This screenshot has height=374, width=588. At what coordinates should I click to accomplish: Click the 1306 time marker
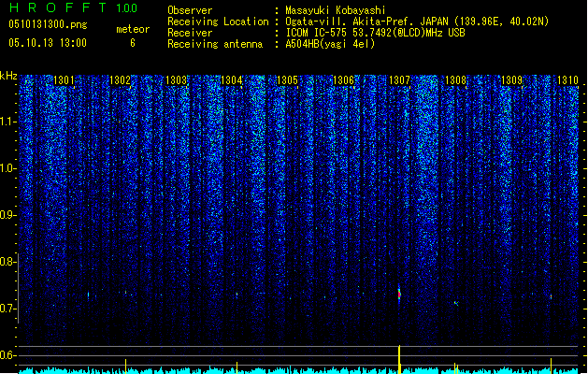coord(343,80)
